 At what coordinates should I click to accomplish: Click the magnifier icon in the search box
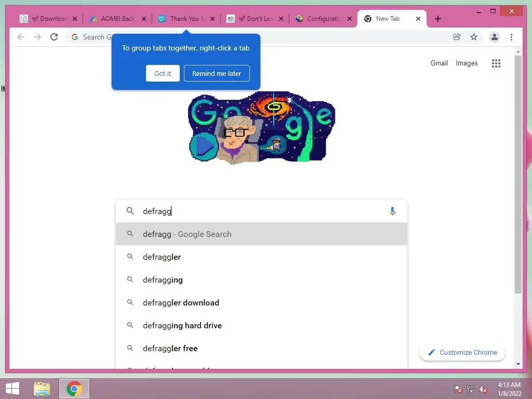coord(130,211)
